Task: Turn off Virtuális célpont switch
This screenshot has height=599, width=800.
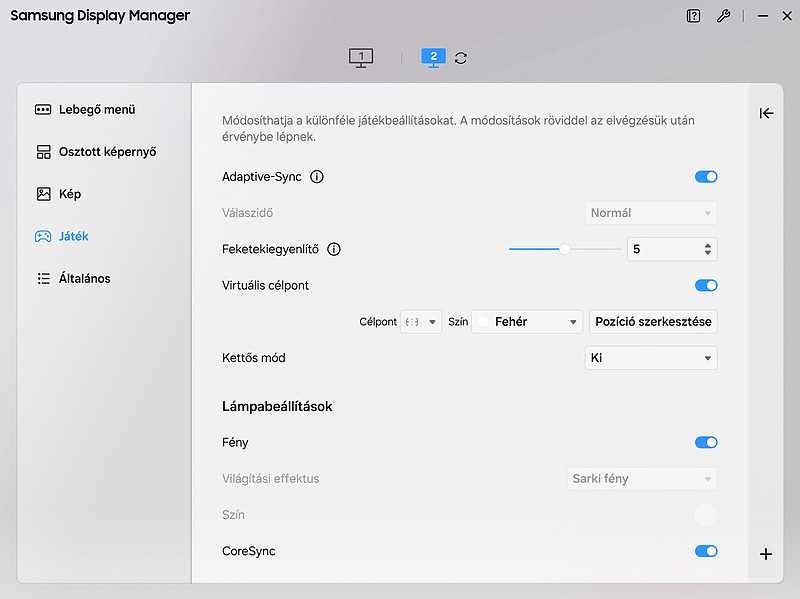Action: [706, 286]
